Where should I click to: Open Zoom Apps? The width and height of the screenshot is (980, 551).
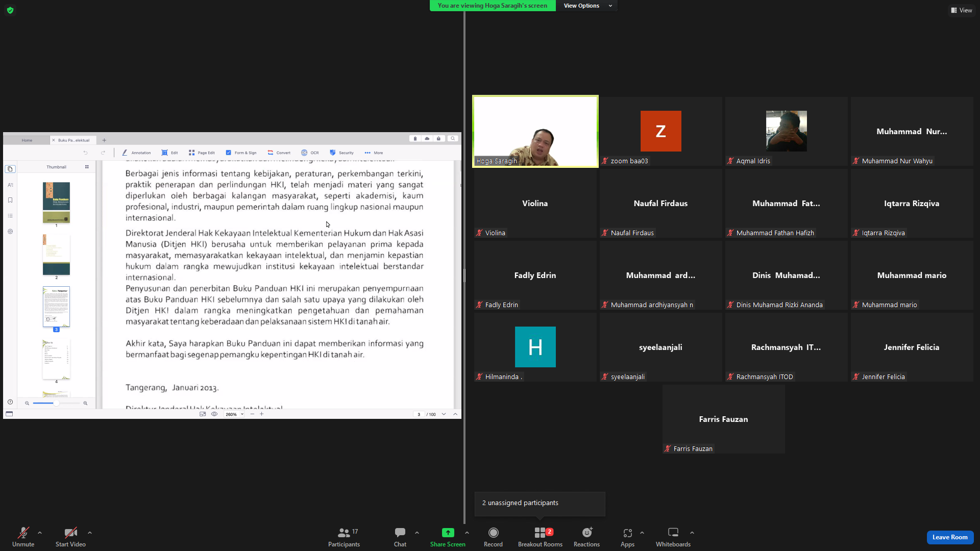tap(627, 537)
